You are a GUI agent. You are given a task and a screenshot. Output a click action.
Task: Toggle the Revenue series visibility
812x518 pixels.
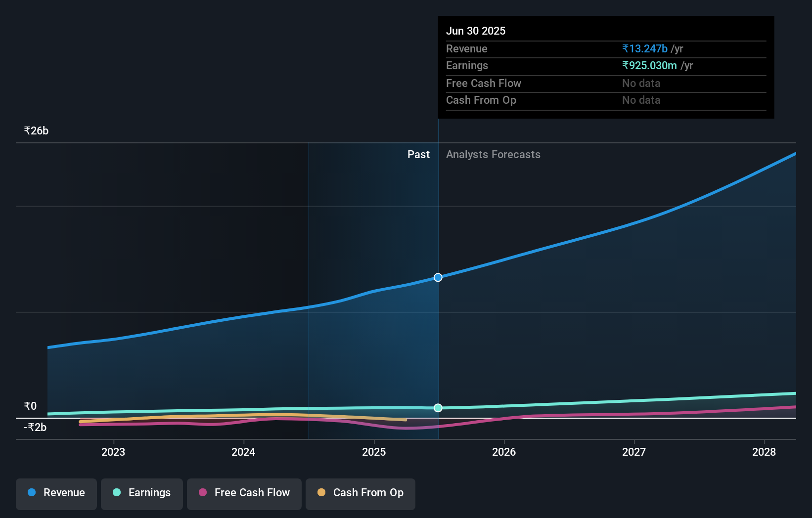tap(56, 493)
